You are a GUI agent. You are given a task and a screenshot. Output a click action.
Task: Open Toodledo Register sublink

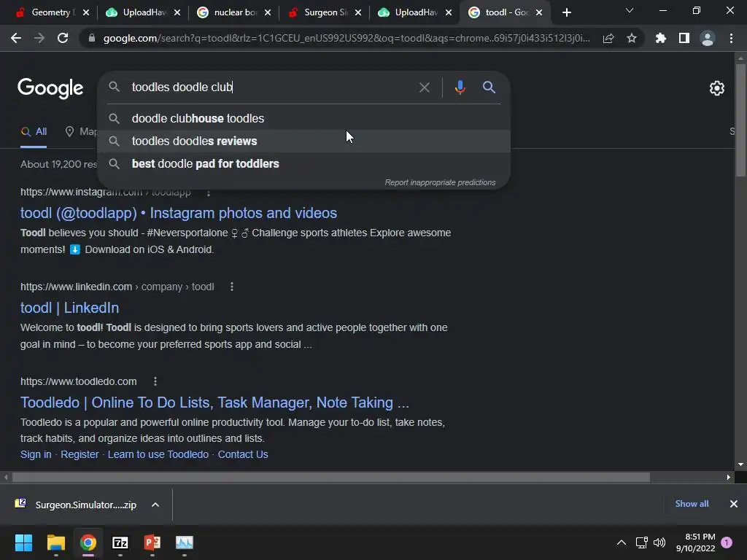pyautogui.click(x=80, y=455)
